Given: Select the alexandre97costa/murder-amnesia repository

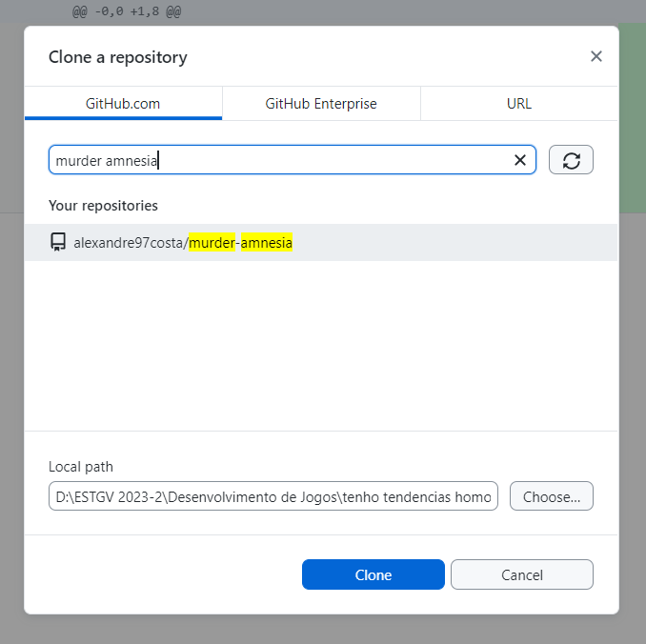Looking at the screenshot, I should 321,242.
